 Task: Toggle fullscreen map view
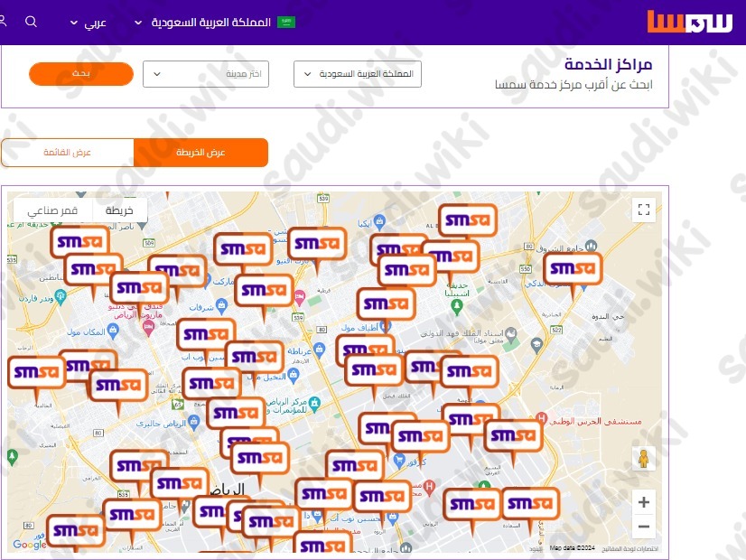(x=644, y=210)
